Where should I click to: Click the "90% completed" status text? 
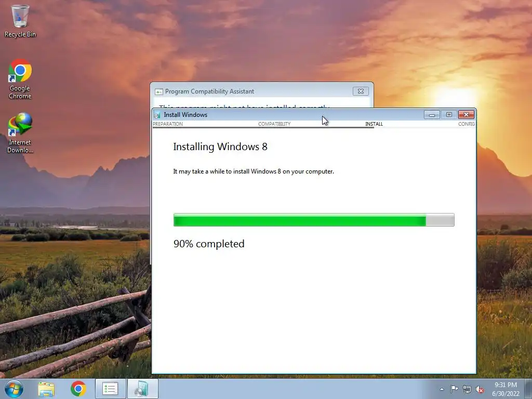[209, 244]
